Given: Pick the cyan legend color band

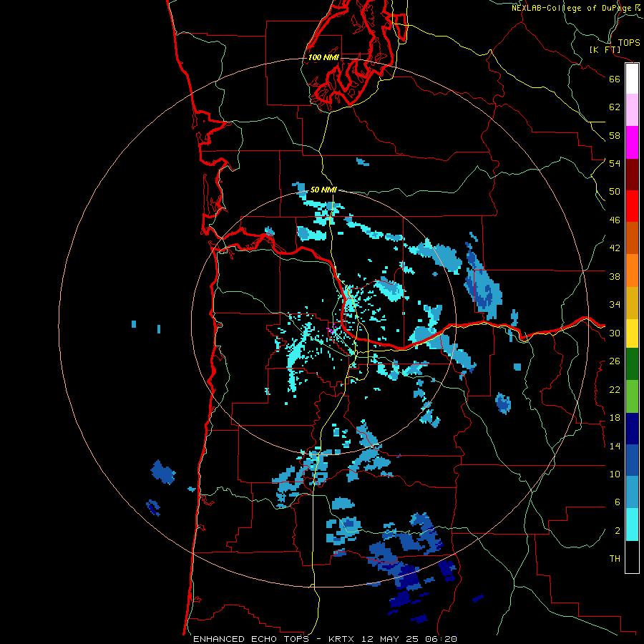Looking at the screenshot, I should [632, 525].
